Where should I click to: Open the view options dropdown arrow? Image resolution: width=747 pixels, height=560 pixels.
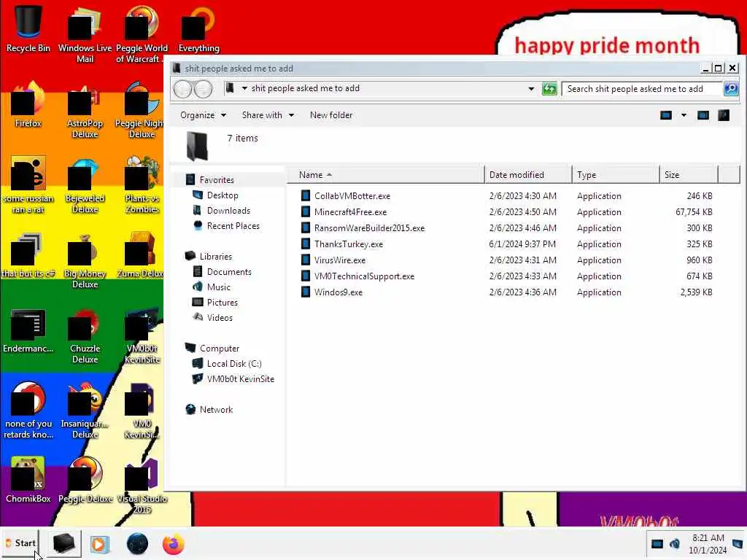click(x=684, y=115)
